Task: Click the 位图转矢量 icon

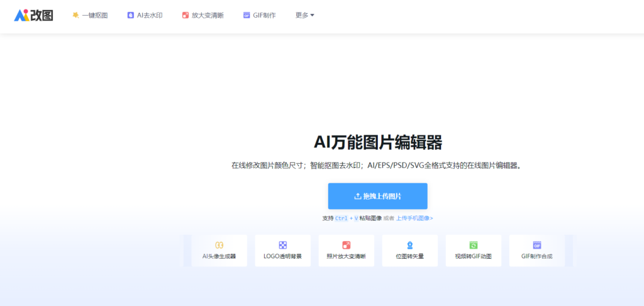Action: click(x=410, y=245)
